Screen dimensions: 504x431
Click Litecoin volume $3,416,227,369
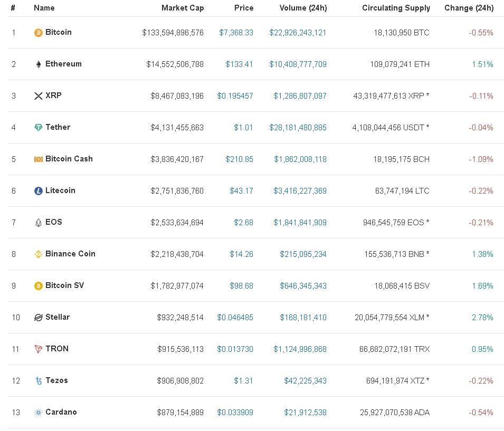coord(300,191)
